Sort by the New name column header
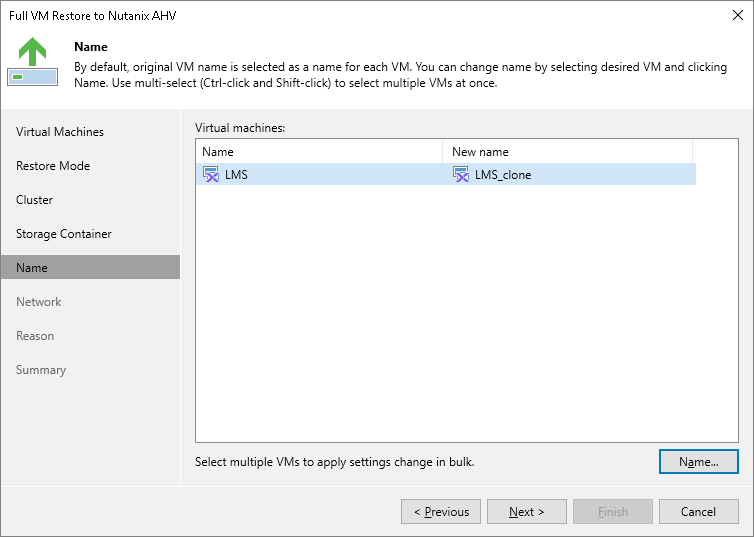 coord(566,152)
